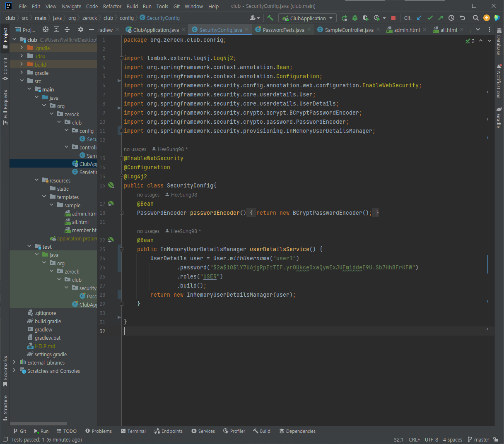Click the Spring bean gutter icon on line 16

click(111, 185)
